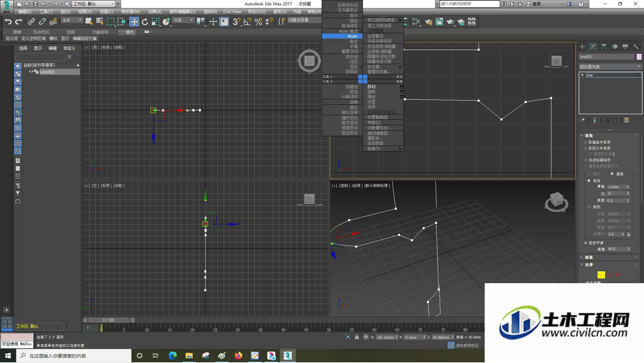Click Configure Modifier Sets icon

(627, 120)
